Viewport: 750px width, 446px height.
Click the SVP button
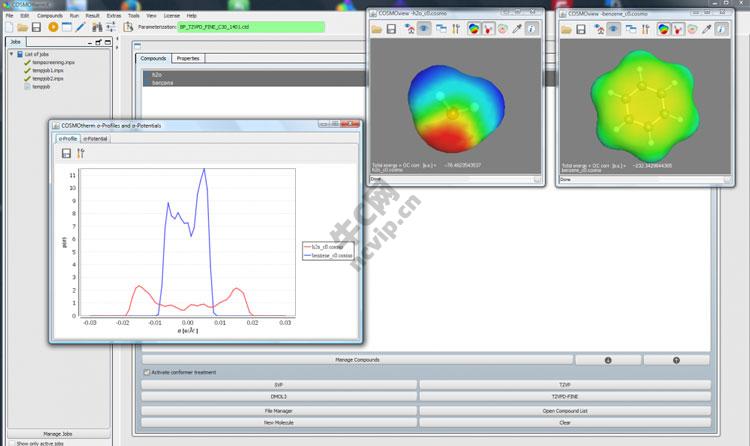click(x=279, y=385)
